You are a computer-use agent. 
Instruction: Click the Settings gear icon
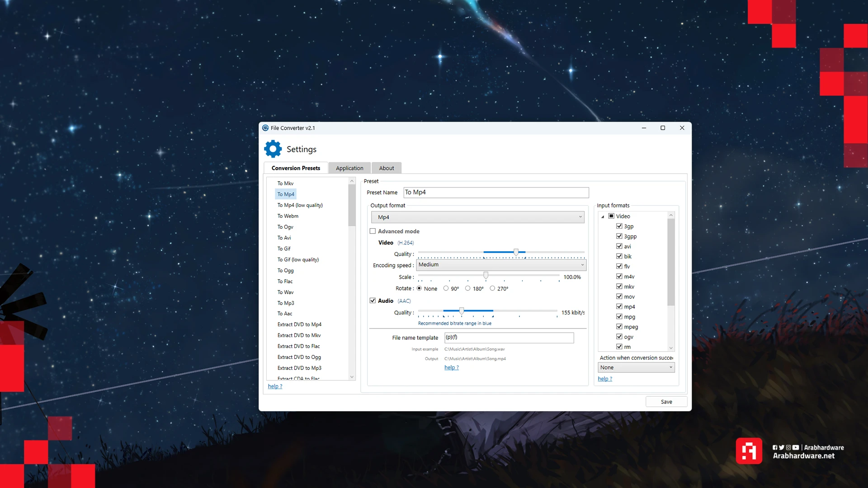(x=273, y=149)
